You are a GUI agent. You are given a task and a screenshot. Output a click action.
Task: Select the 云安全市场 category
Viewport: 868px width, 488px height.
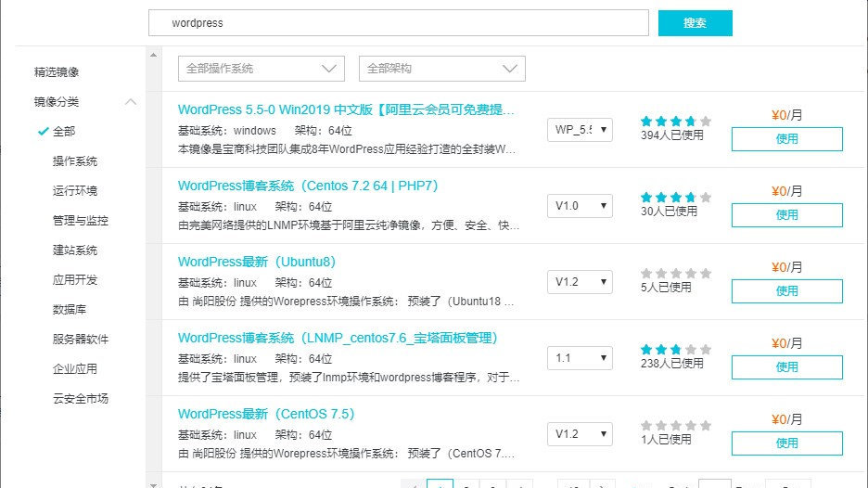pos(81,398)
